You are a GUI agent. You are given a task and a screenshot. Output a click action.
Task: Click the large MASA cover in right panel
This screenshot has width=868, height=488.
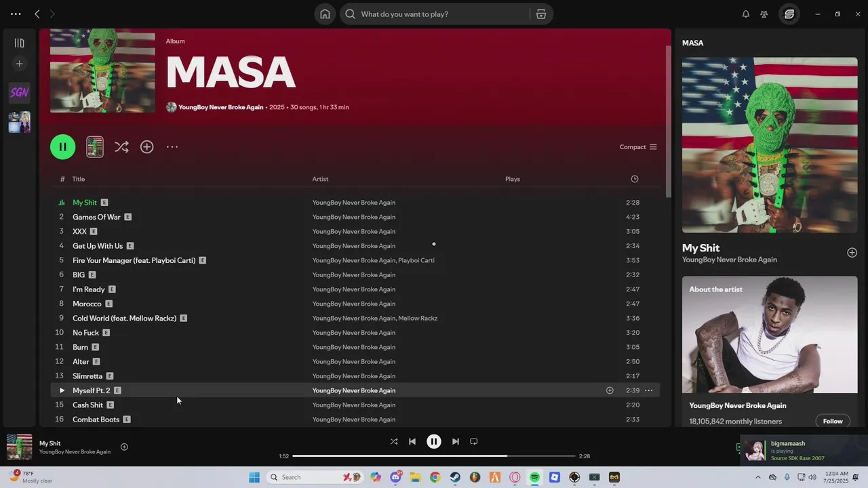[x=770, y=145]
